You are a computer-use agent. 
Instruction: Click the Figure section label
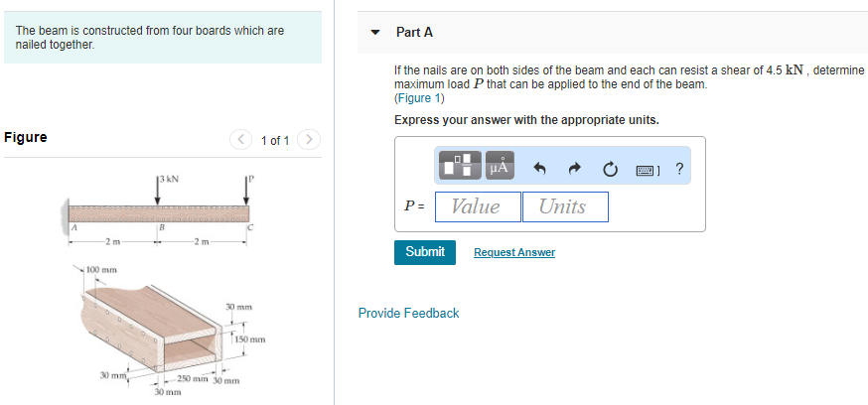click(x=26, y=137)
